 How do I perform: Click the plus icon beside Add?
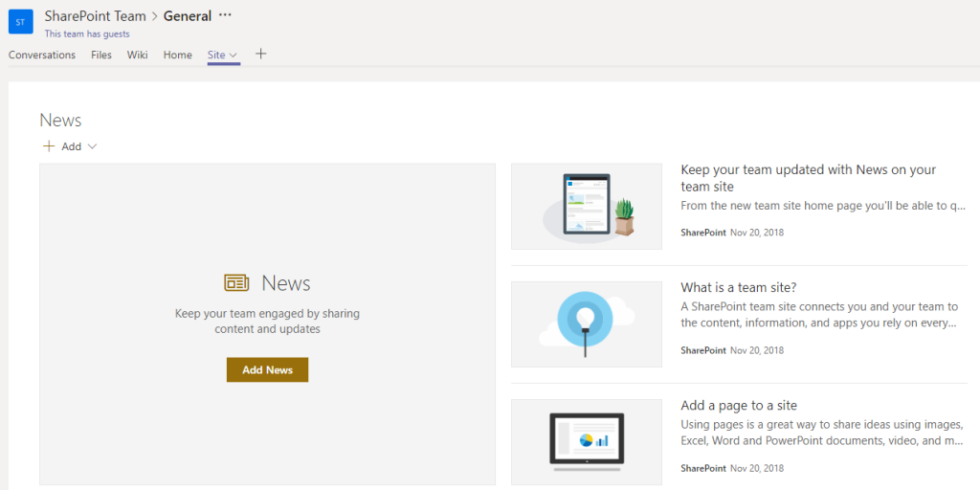click(49, 146)
